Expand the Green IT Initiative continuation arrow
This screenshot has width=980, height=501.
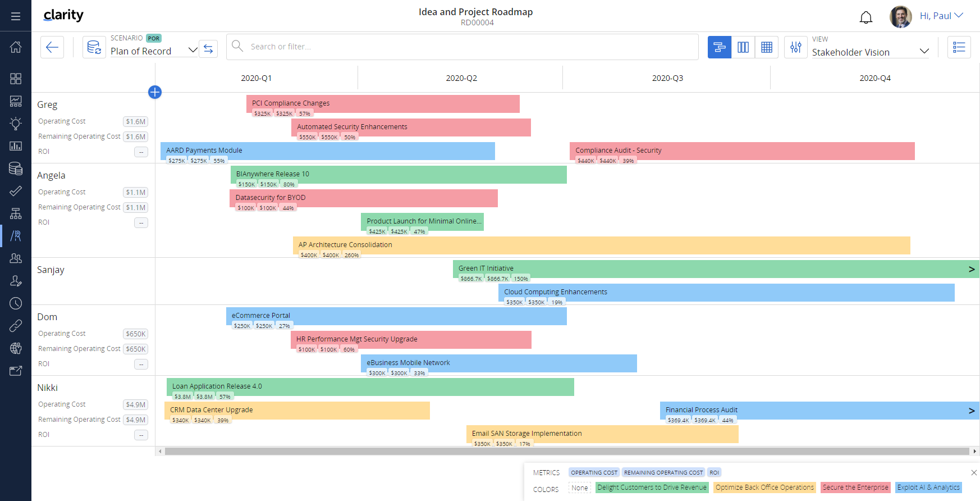pos(972,269)
